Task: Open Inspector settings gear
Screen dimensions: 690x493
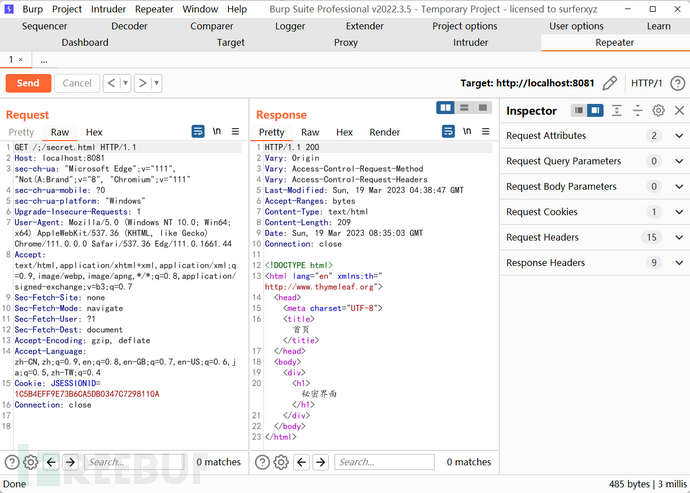Action: [x=658, y=110]
